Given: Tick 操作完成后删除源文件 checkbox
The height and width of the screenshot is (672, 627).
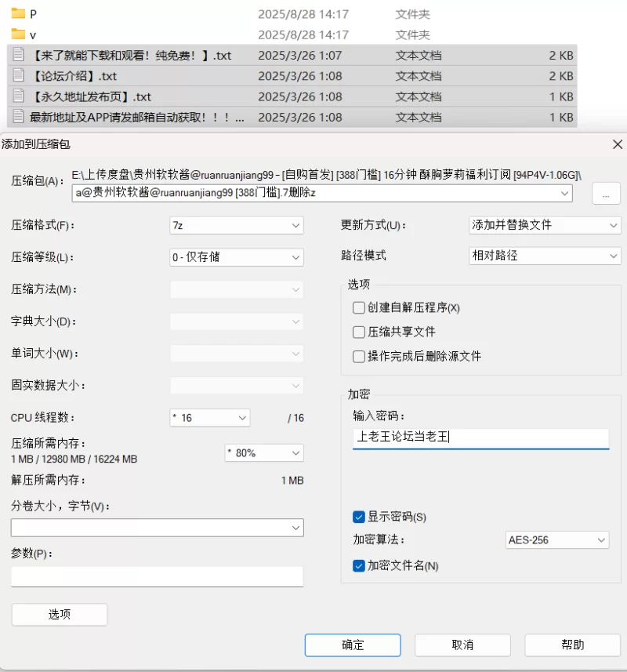Looking at the screenshot, I should (x=358, y=356).
